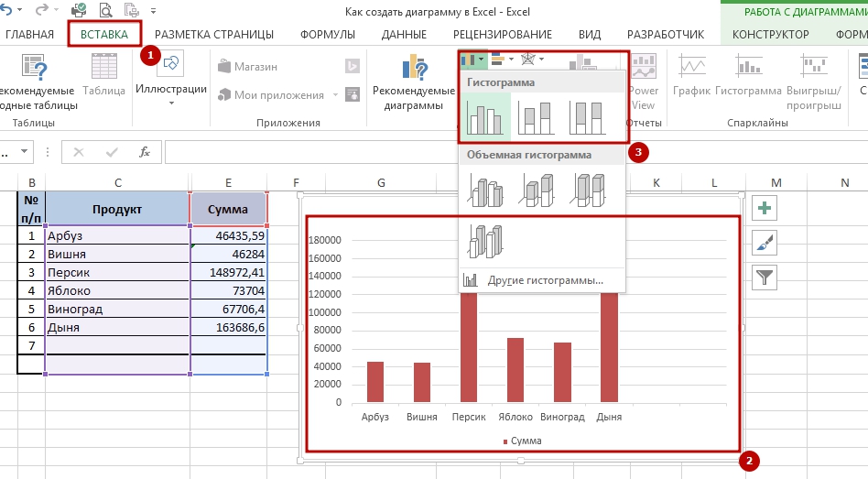Screen dimensions: 868x479
Task: Open the Chart Filters funnel button
Action: click(765, 277)
